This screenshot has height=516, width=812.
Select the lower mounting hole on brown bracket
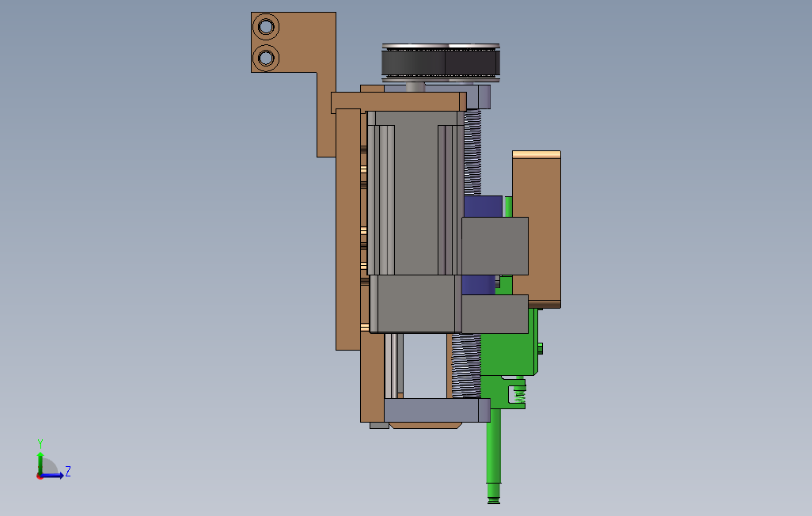(266, 58)
